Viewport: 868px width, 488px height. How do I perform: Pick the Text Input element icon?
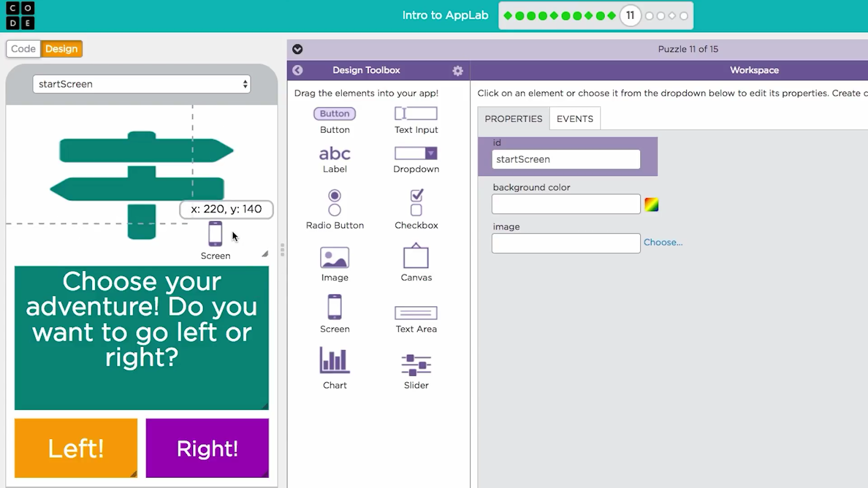pos(416,113)
